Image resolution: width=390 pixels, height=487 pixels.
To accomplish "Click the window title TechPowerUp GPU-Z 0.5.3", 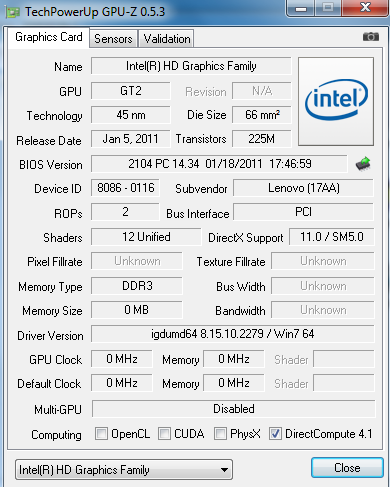I will (x=95, y=12).
